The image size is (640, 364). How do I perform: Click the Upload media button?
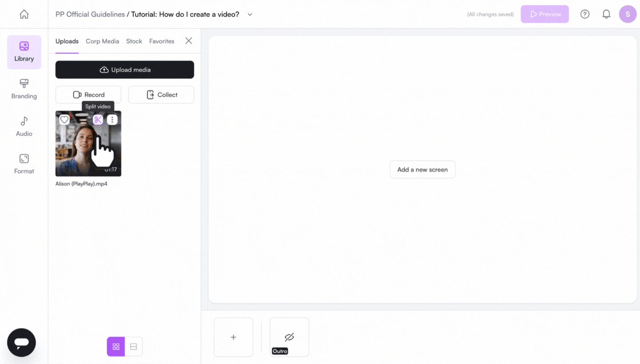[x=125, y=70]
